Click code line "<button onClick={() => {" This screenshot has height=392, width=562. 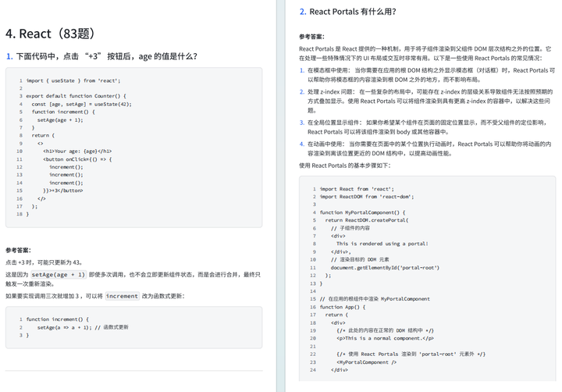(x=77, y=159)
